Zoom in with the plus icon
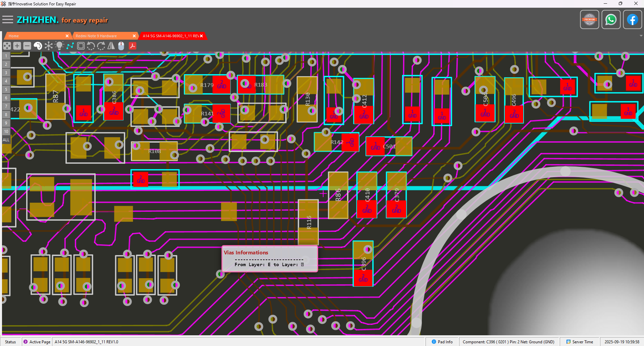Screen dimensions: 644x346 17,46
